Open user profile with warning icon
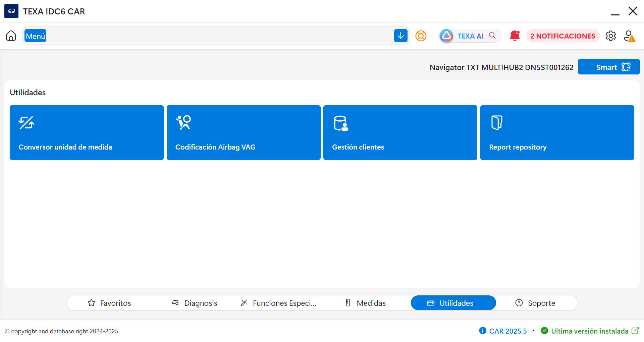 630,36
